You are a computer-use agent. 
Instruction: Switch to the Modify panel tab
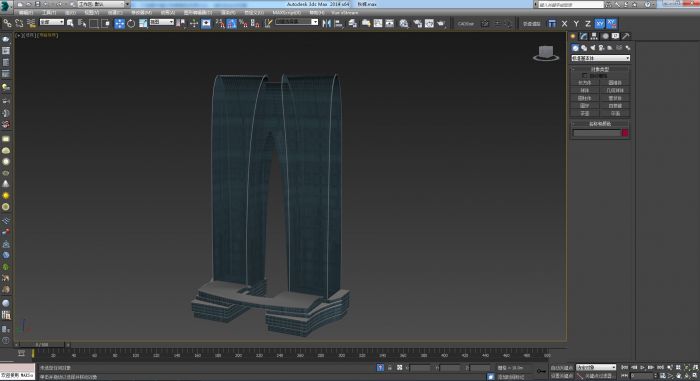point(583,36)
